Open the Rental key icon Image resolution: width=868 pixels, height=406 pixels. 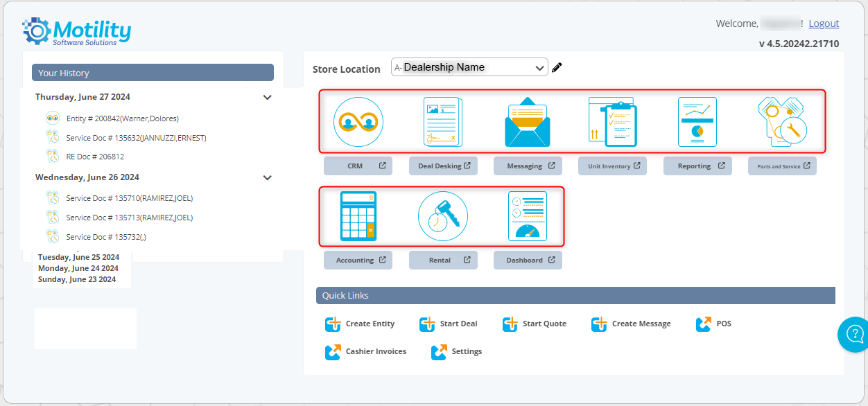442,216
